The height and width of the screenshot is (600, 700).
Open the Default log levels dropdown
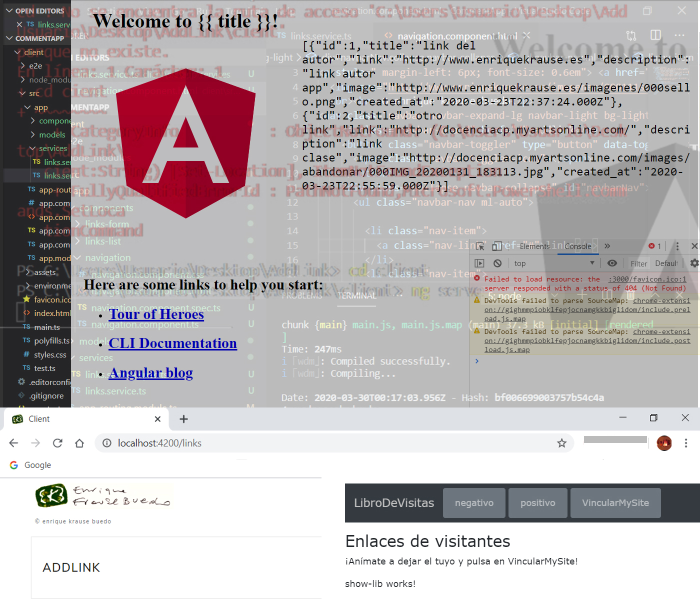[x=666, y=263]
